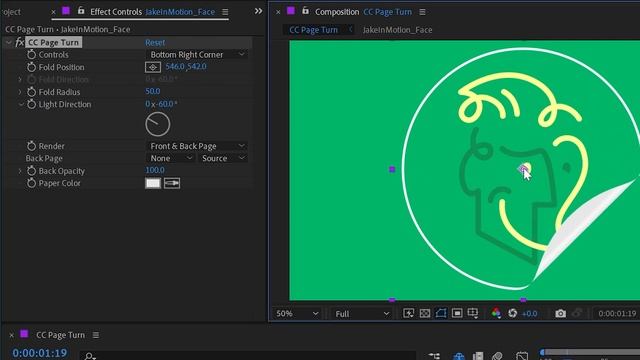The height and width of the screenshot is (360, 640).
Task: Toggle the dimmed Fold Direction stopwatch
Action: click(x=31, y=79)
